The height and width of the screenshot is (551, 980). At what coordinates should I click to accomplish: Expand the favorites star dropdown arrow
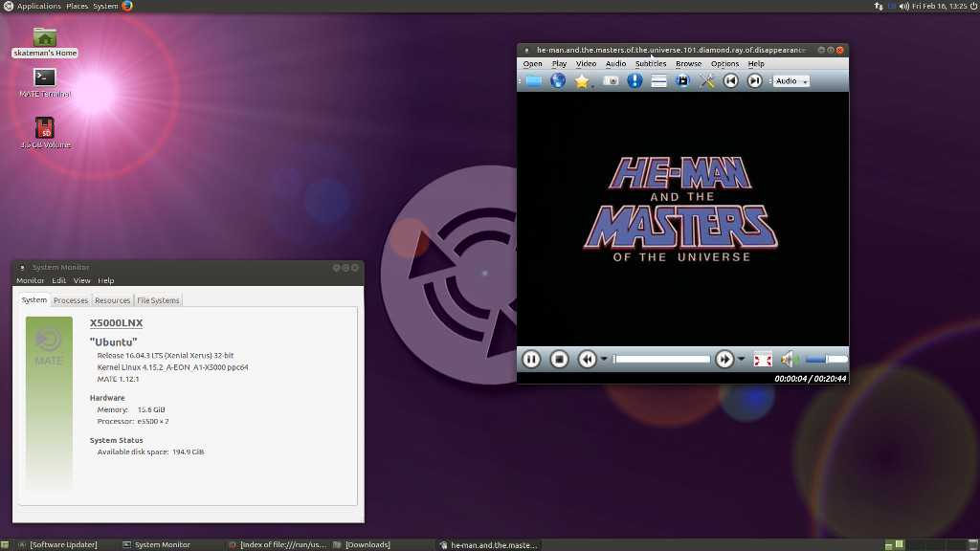click(592, 85)
